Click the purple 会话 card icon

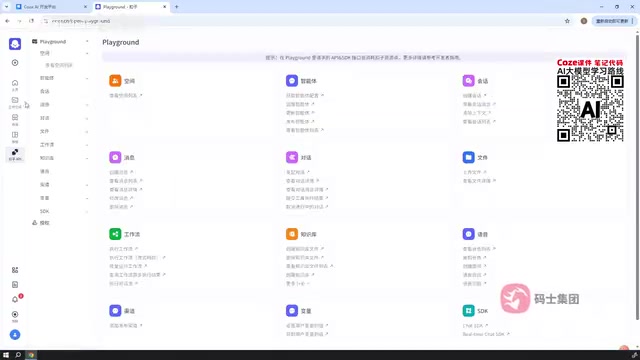coord(469,81)
